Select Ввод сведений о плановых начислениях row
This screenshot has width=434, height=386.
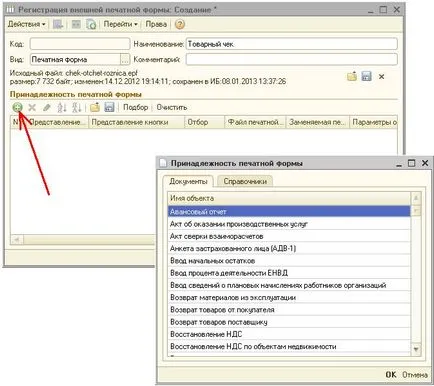click(289, 285)
